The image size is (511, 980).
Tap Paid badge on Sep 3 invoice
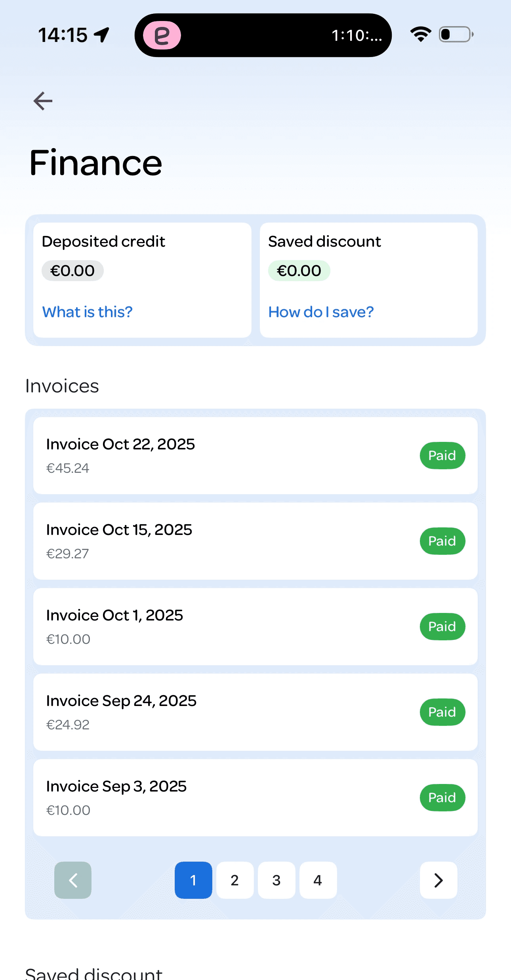coord(442,797)
